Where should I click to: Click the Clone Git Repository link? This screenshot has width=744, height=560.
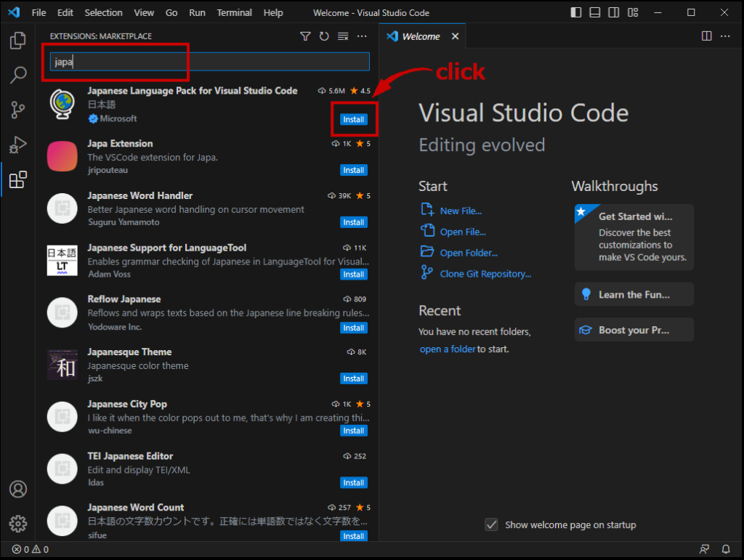click(485, 274)
